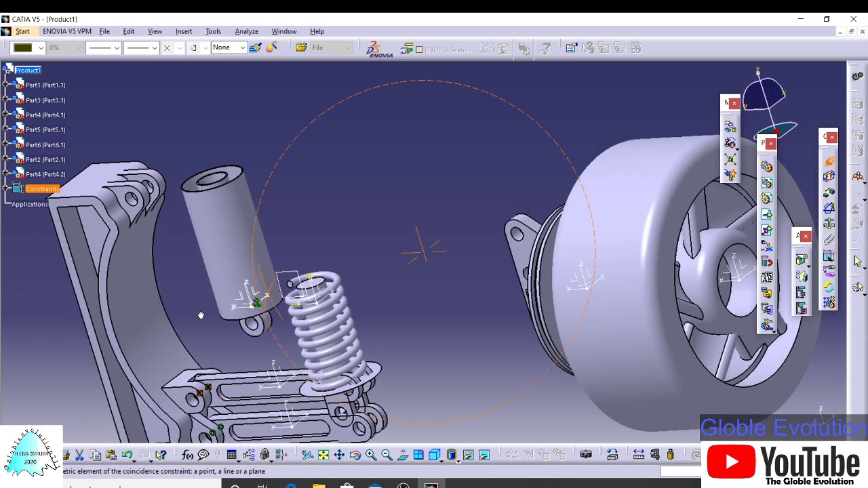Click the Angle Constraint icon
The width and height of the screenshot is (868, 488).
(x=829, y=207)
